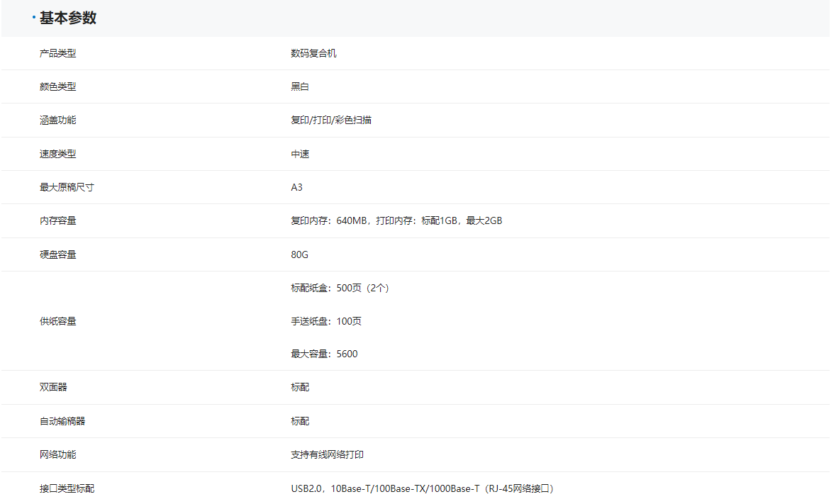836x504 pixels.
Task: Click the 复印/打印/彩色扫描 functions value
Action: click(331, 120)
